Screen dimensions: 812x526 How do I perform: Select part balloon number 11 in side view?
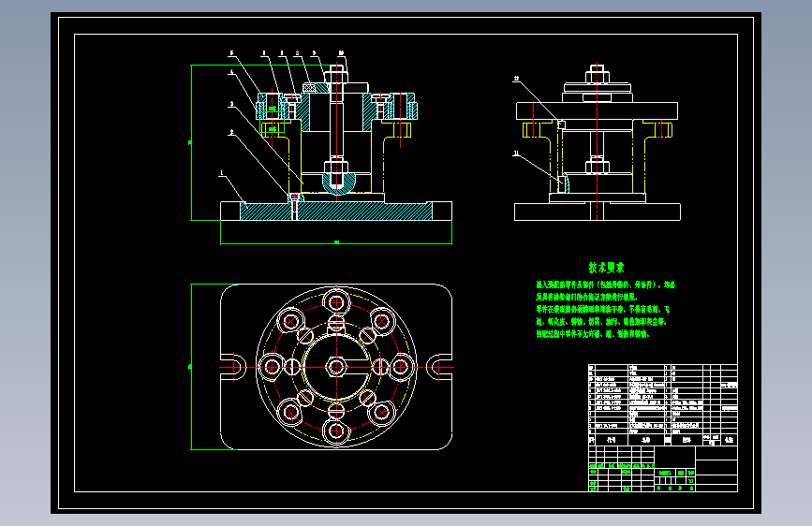coord(516,153)
